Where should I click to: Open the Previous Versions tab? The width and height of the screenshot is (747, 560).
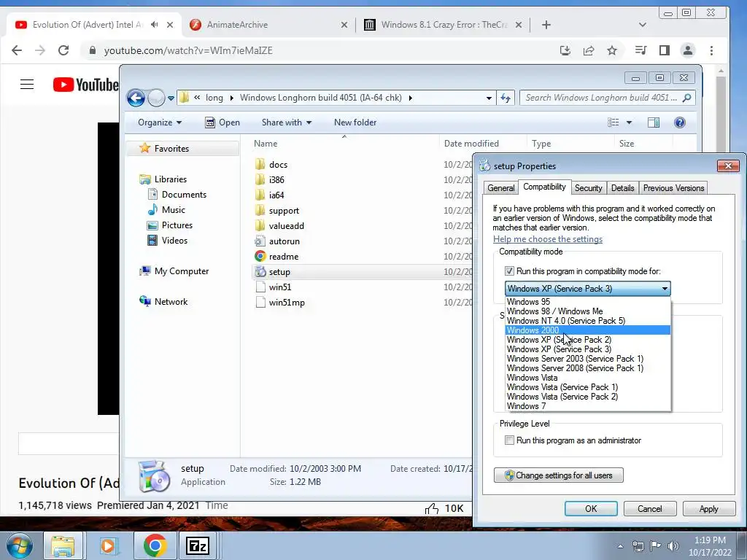pos(673,188)
